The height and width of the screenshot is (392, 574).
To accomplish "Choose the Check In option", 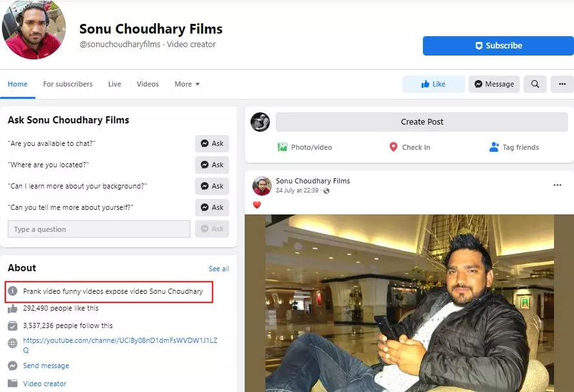I will coord(409,147).
